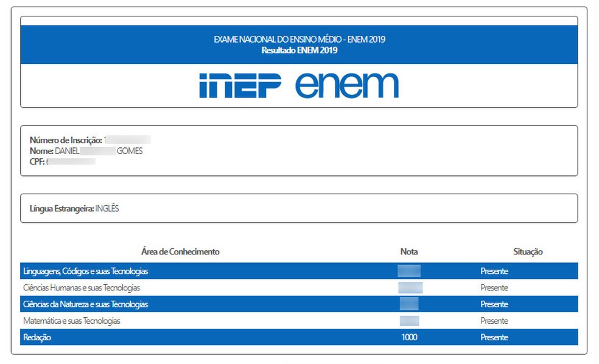Viewport: 599px width, 364px height.
Task: Click the Redação score '1000'
Action: click(x=409, y=337)
